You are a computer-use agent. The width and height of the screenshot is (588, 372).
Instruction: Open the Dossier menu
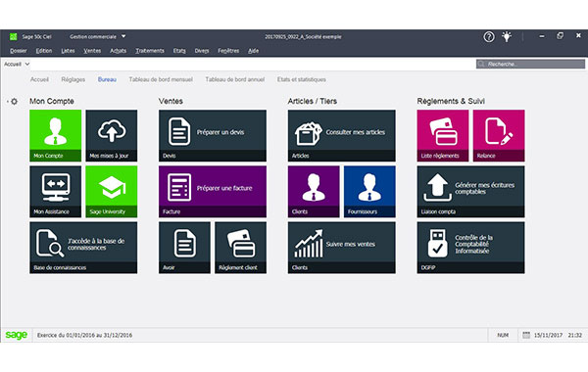point(19,51)
